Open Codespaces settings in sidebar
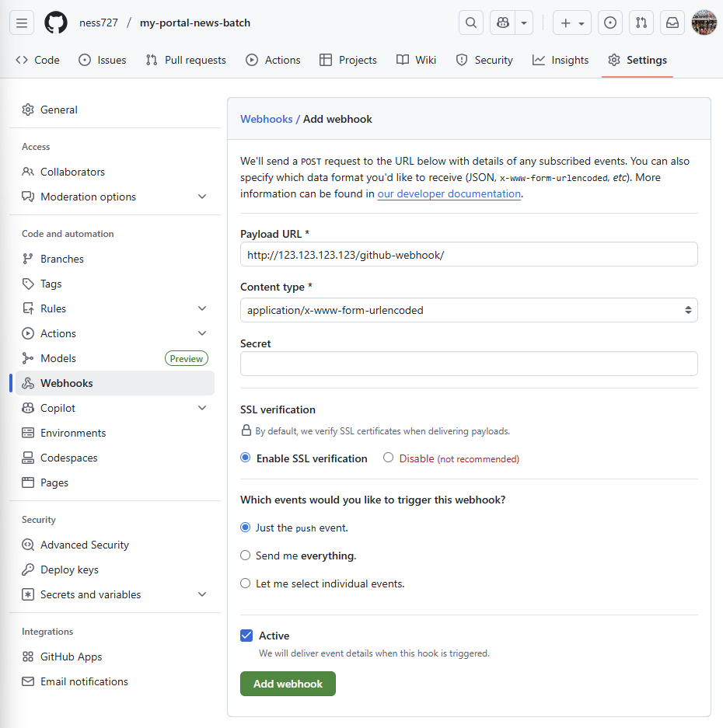This screenshot has height=728, width=723. [x=115, y=458]
